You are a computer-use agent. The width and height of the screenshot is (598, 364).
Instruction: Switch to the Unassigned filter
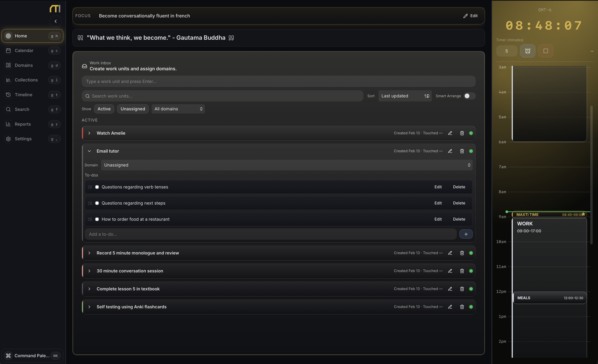pyautogui.click(x=132, y=109)
